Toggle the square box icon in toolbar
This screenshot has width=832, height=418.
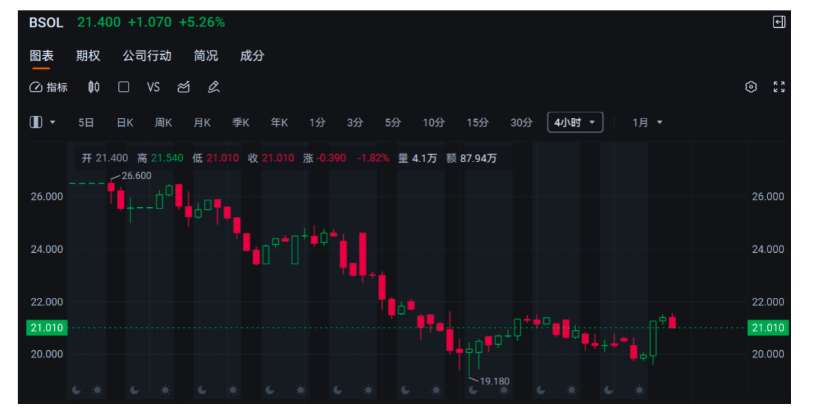124,87
